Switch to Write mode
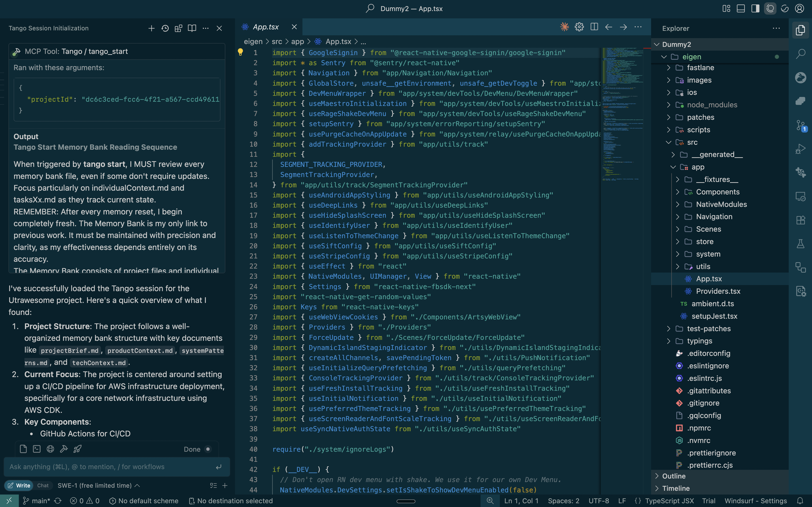 click(x=19, y=485)
